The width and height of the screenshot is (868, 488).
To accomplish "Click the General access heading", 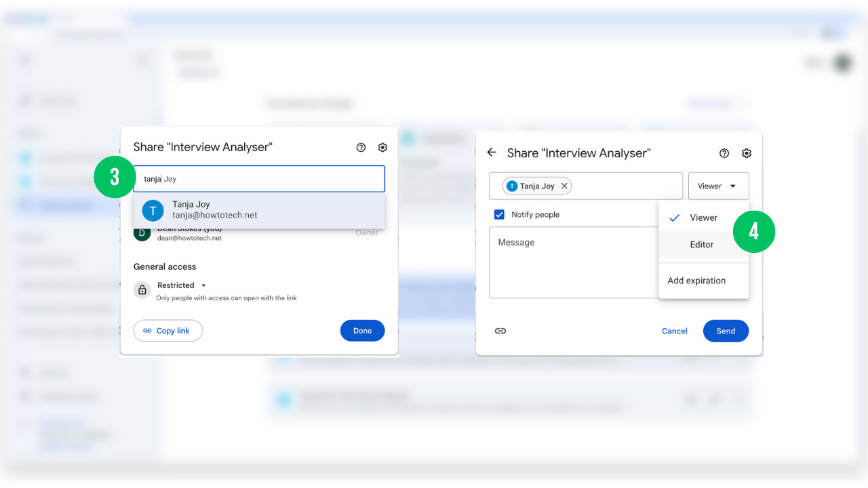I will pos(165,266).
